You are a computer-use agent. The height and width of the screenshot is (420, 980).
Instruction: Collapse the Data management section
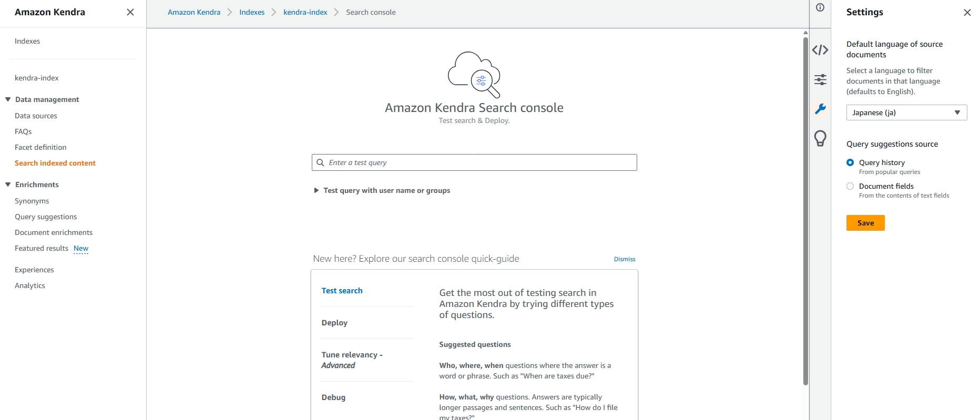coord(8,99)
